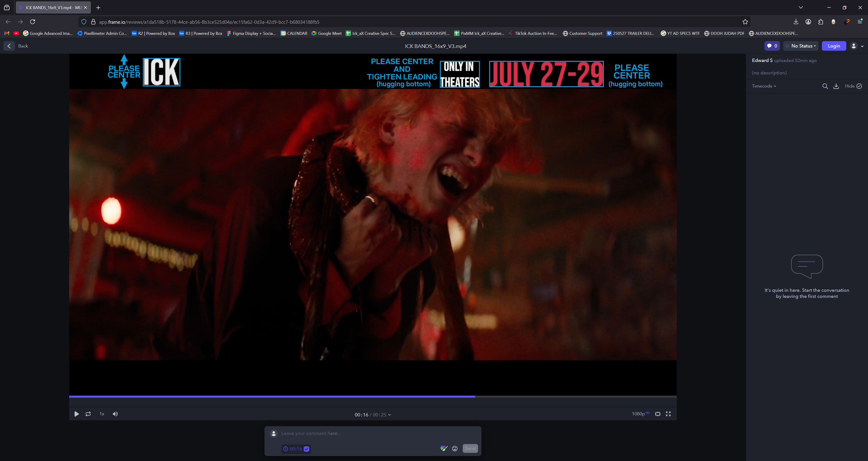List all tabs dropdown arrow

pos(801,7)
